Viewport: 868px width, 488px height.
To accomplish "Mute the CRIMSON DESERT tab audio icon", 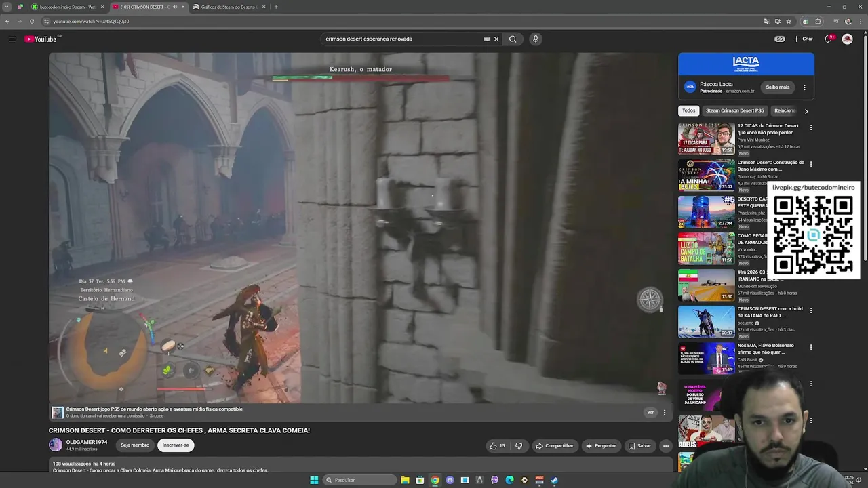I will [x=175, y=7].
